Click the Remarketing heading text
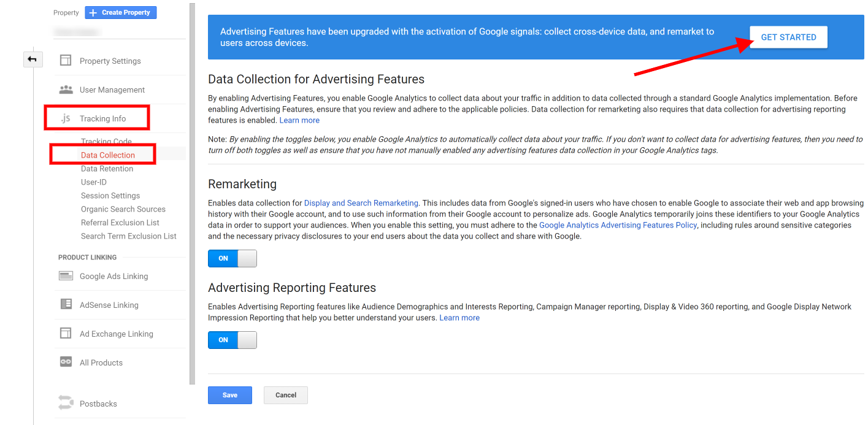This screenshot has height=425, width=868. pos(242,184)
